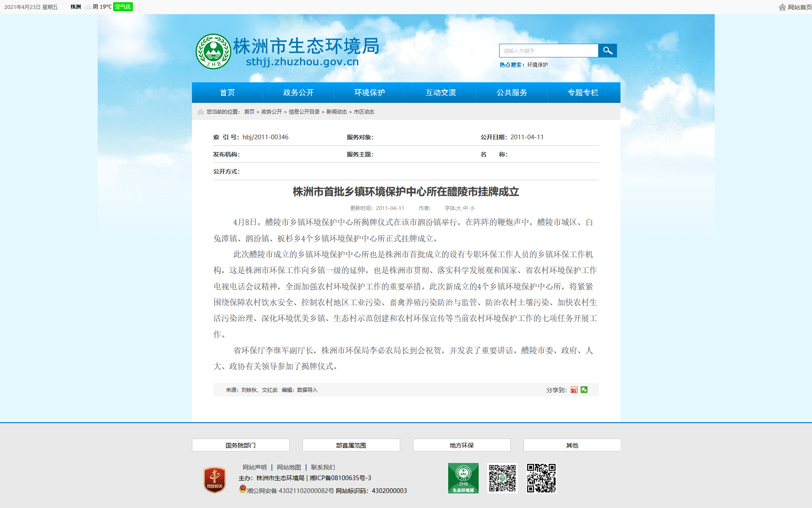Click the first QR code thumbnail
Viewport: 812px width, 508px height.
point(503,478)
